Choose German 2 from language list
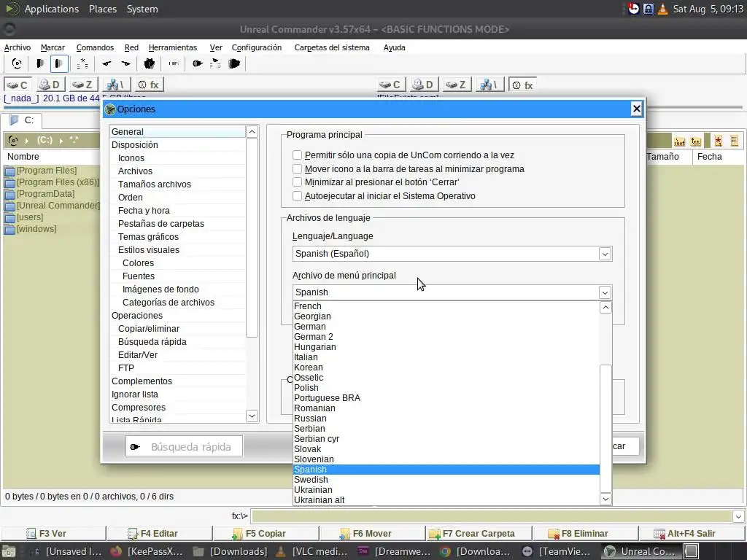Screen dimensions: 747x560 click(446, 337)
